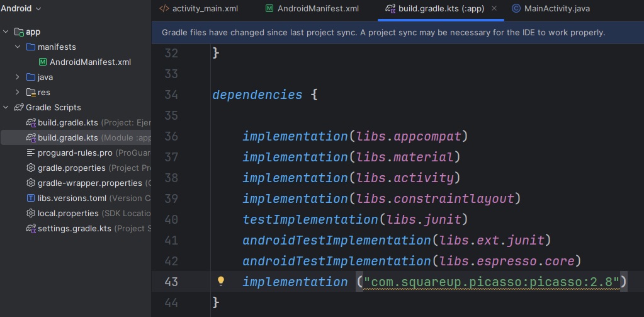
Task: Click libs.constraintlayout on line 39
Action: (435, 199)
